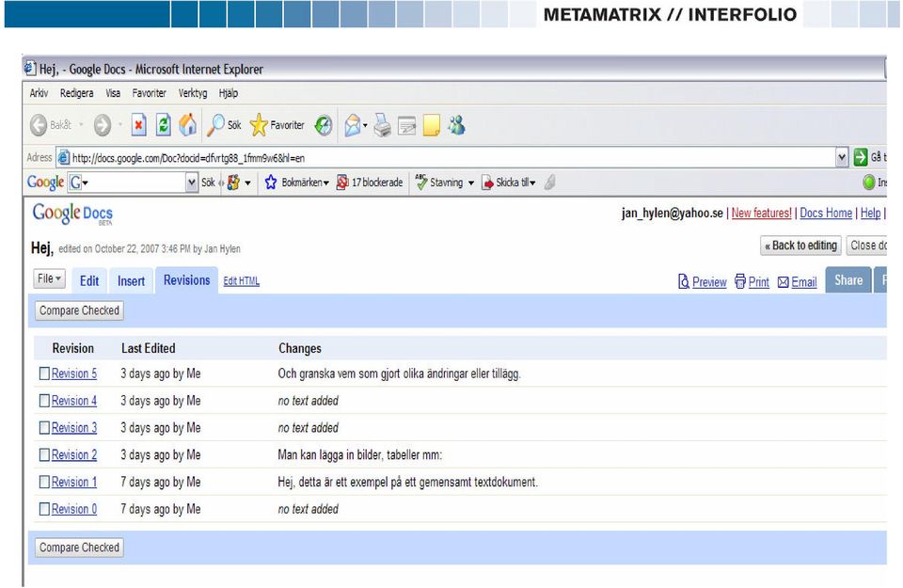Open the Redigera menu

[76, 93]
